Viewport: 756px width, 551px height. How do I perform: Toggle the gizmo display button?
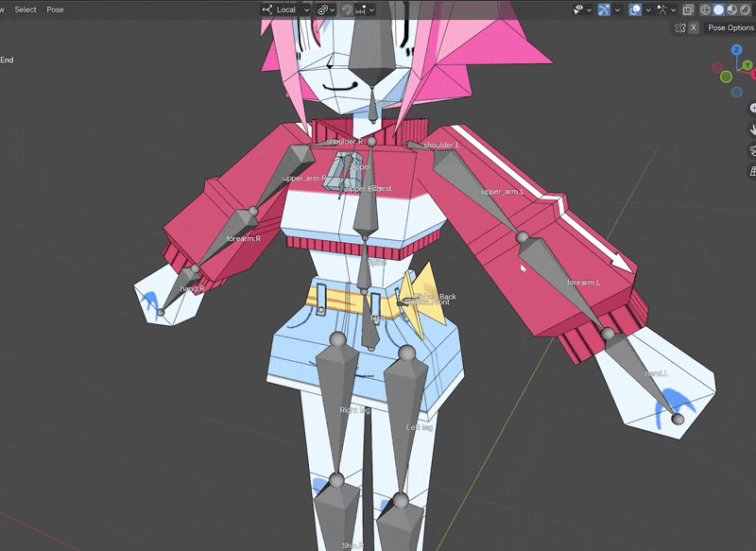click(605, 9)
